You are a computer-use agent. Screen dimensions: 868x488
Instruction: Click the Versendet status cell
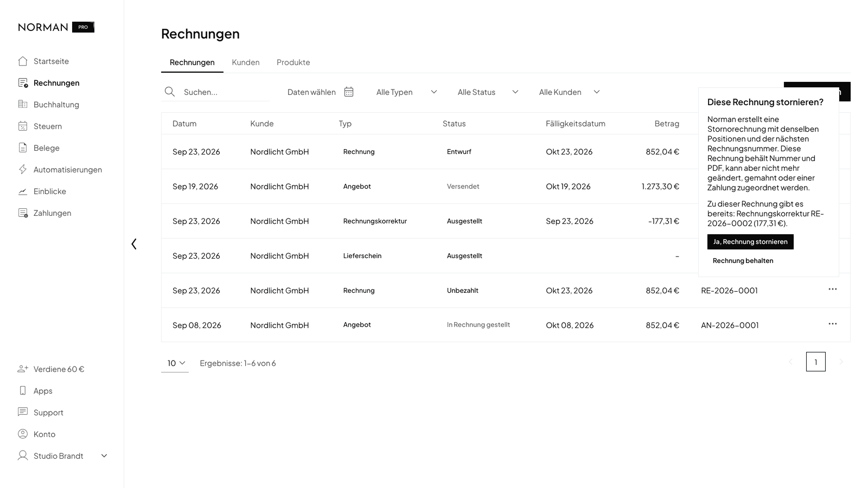[463, 187]
